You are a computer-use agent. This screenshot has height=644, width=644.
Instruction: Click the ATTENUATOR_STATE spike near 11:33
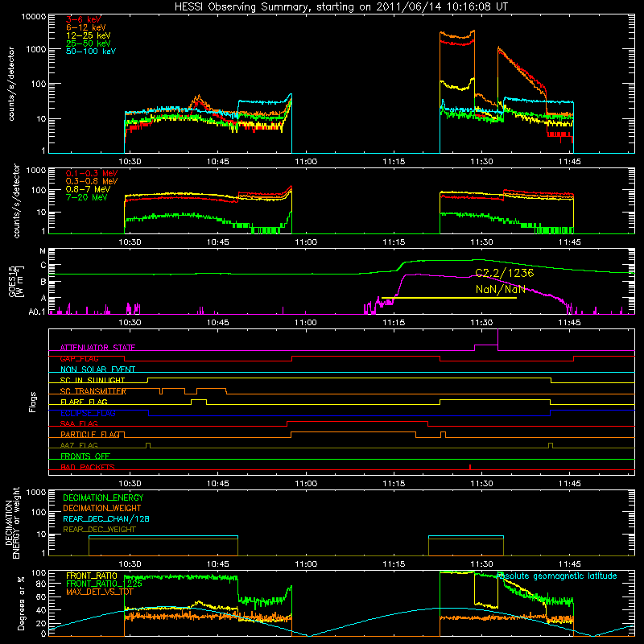(x=497, y=339)
